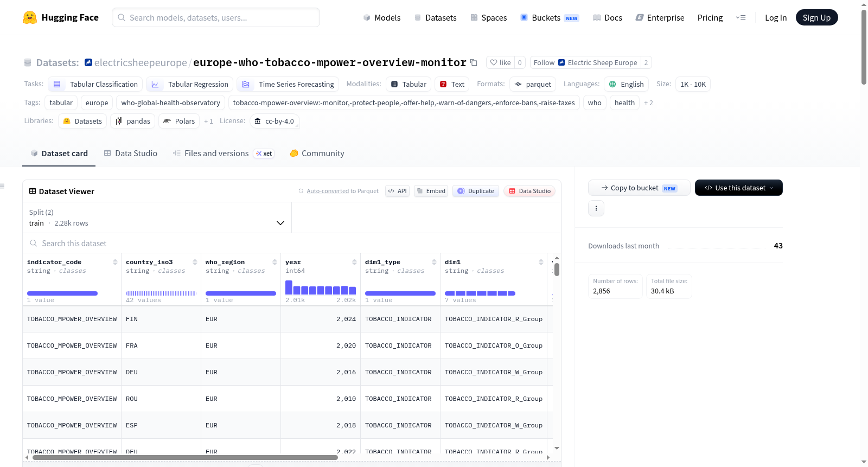Switch to Files and versions tab
The width and height of the screenshot is (868, 467).
pyautogui.click(x=223, y=153)
